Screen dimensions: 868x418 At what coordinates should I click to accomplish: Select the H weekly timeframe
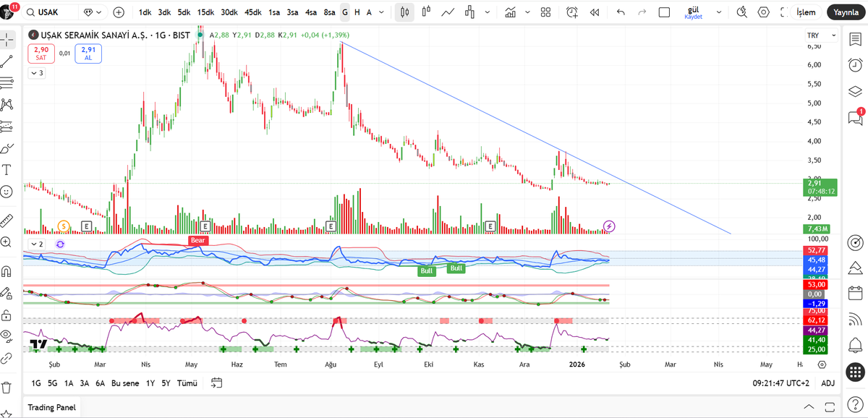pyautogui.click(x=357, y=12)
